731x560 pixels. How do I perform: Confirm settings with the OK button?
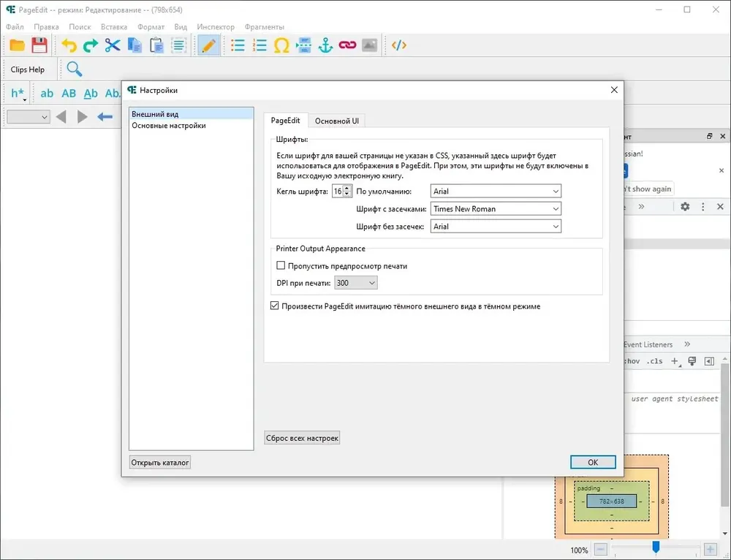coord(593,462)
